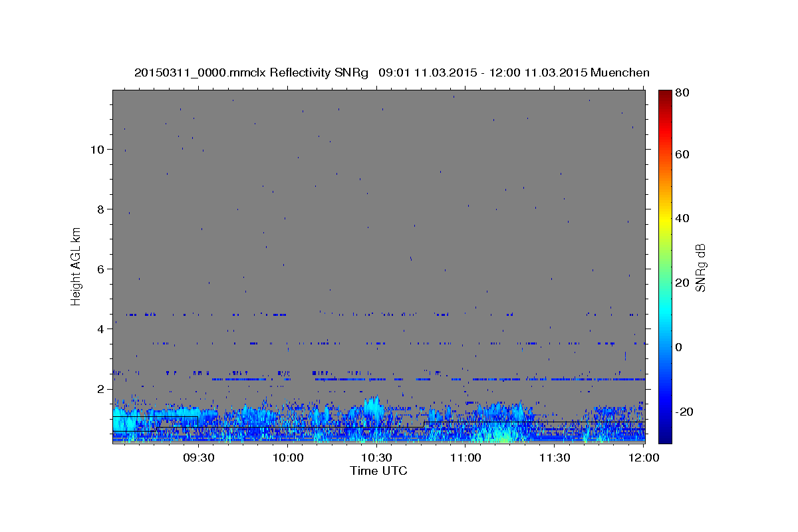
Task: Click 'Muenchen' in the plot title
Action: pos(619,72)
